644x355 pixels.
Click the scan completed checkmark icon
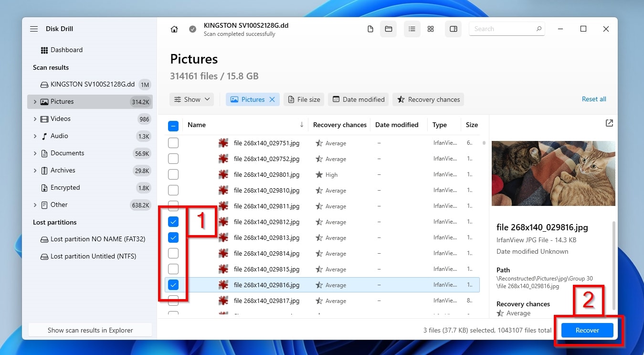click(x=192, y=29)
